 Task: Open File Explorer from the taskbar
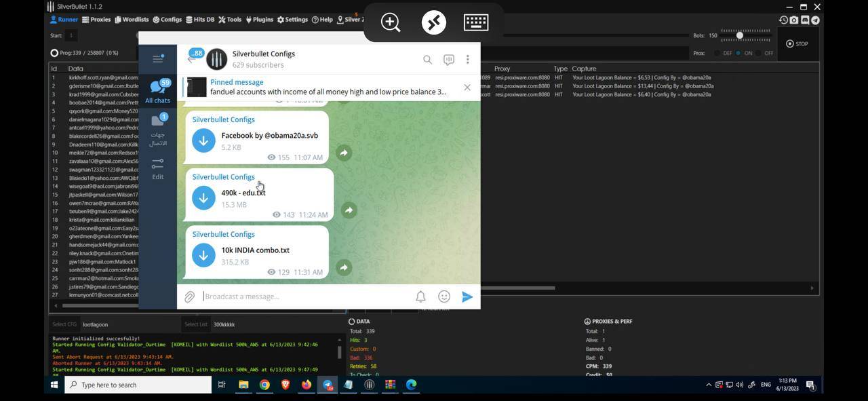[243, 385]
